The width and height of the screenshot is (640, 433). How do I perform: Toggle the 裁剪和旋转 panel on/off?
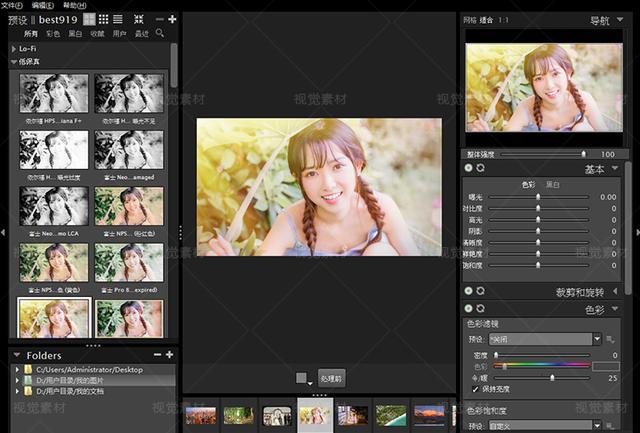pyautogui.click(x=468, y=291)
